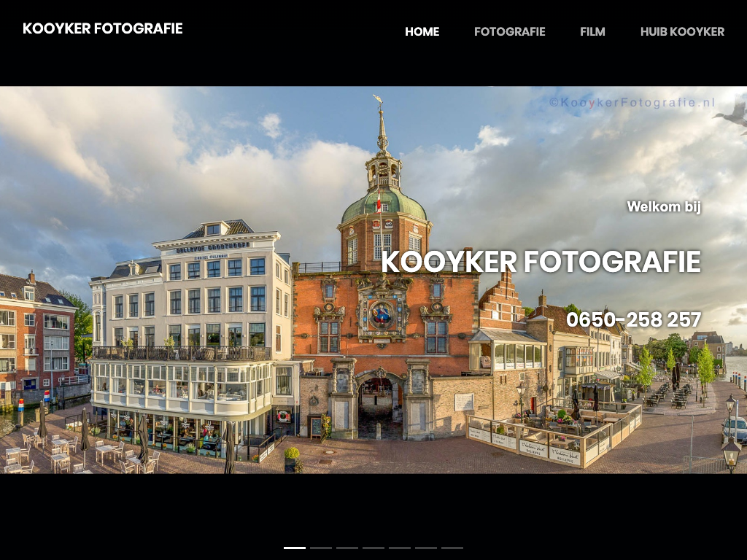Click the green domed tower in photo
This screenshot has height=560, width=747.
click(384, 204)
